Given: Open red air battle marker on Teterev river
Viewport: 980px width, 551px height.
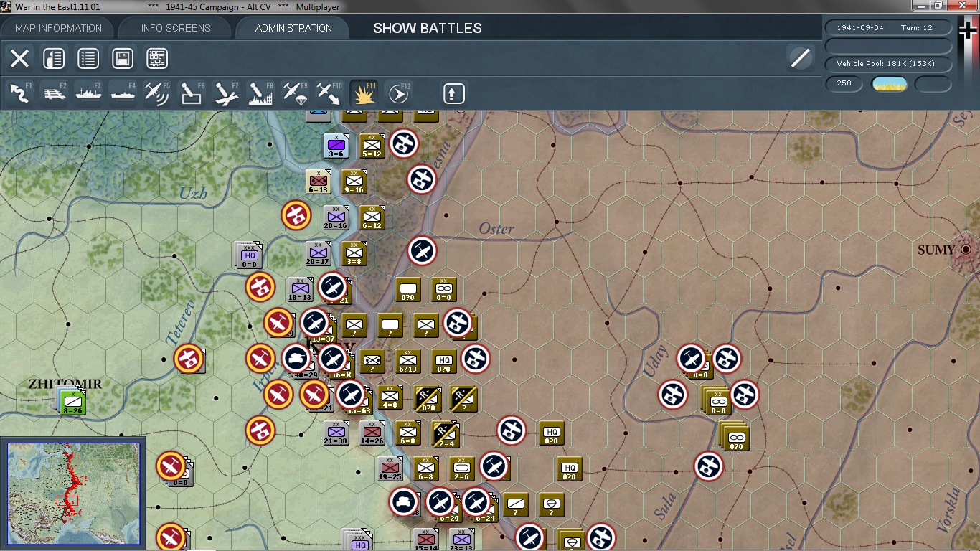Looking at the screenshot, I should 188,358.
